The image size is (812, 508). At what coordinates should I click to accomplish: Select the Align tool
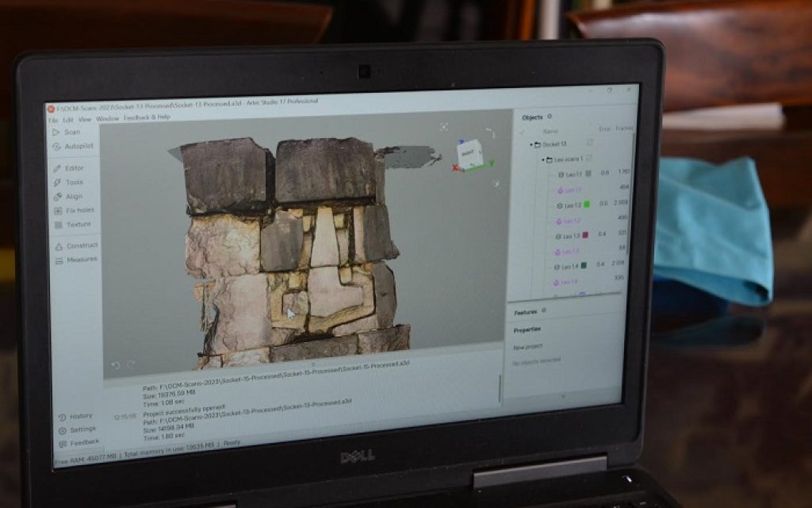[73, 196]
